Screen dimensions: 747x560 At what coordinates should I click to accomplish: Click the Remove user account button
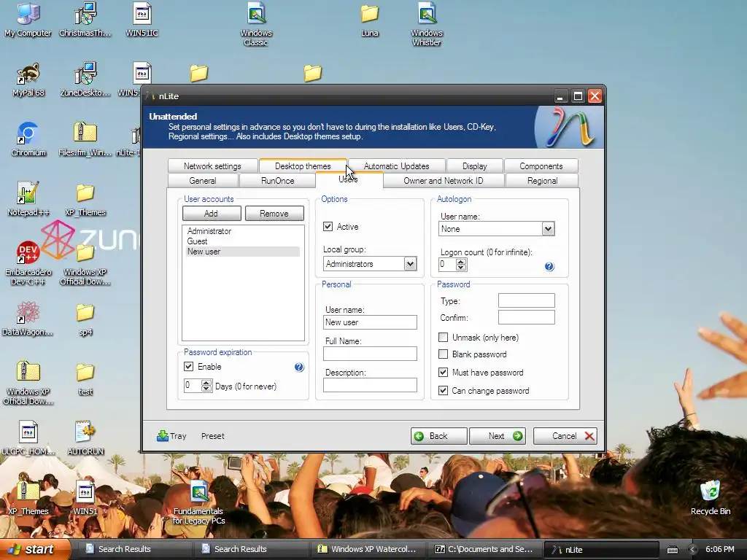274,214
